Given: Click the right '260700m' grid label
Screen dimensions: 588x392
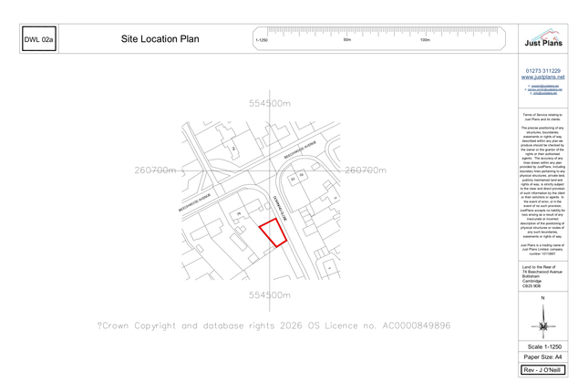Looking at the screenshot, I should pyautogui.click(x=366, y=170).
